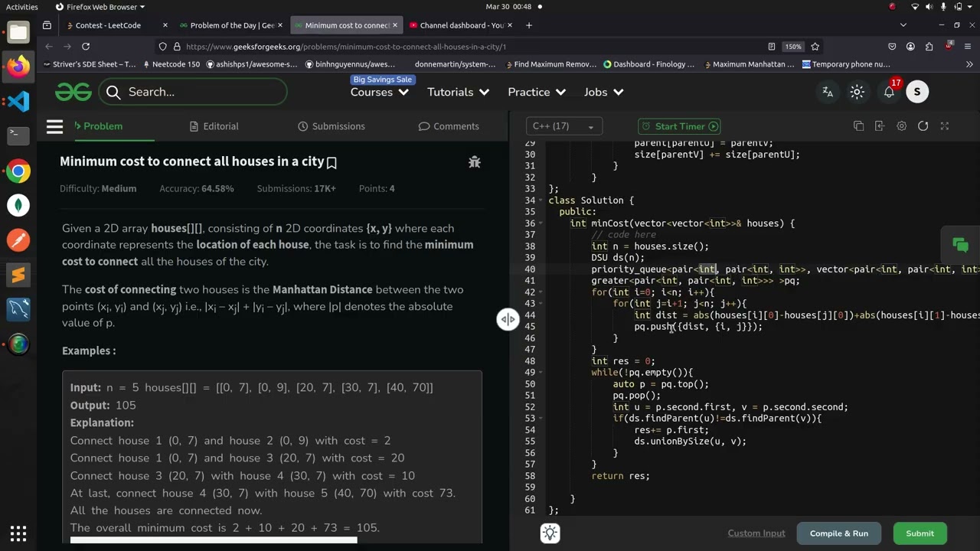Click the Compile & Run button

click(x=839, y=533)
